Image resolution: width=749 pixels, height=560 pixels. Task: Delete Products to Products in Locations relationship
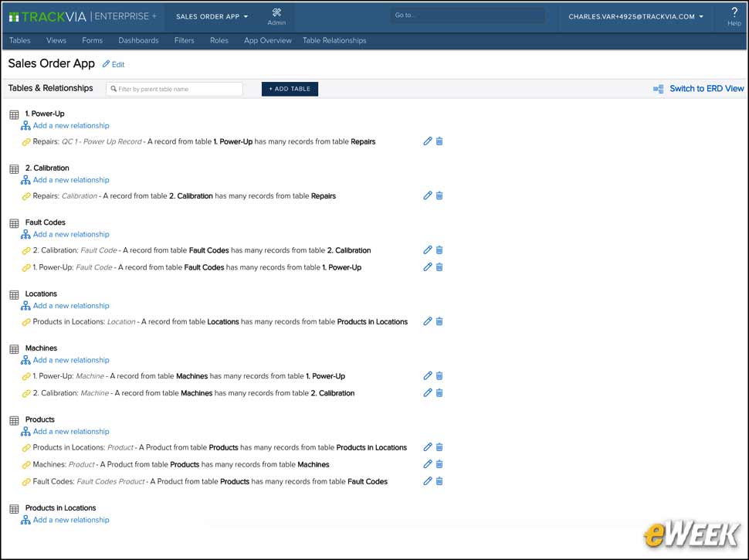pos(439,447)
